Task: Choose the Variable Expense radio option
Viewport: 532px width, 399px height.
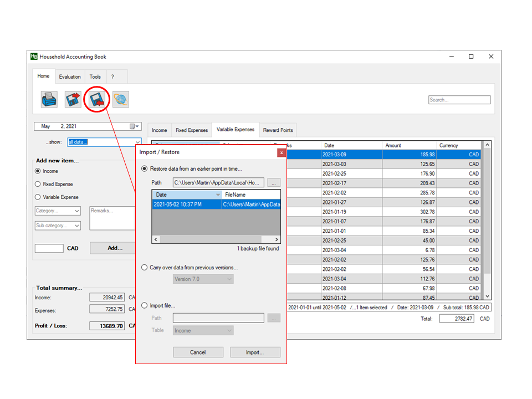Action: click(38, 197)
